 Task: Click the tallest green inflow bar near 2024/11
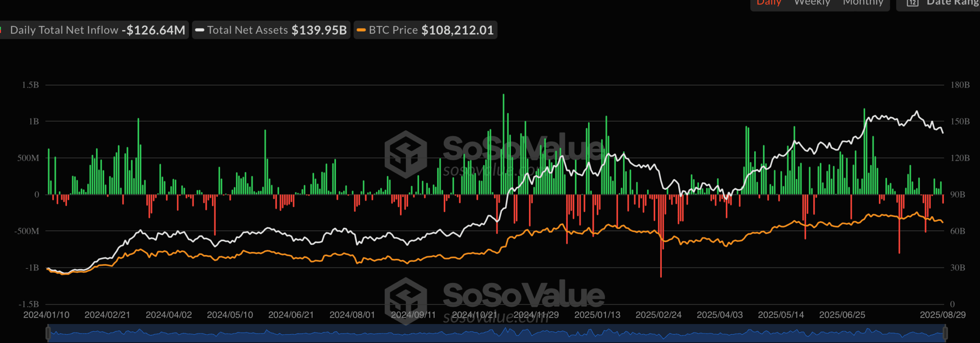pos(503,144)
